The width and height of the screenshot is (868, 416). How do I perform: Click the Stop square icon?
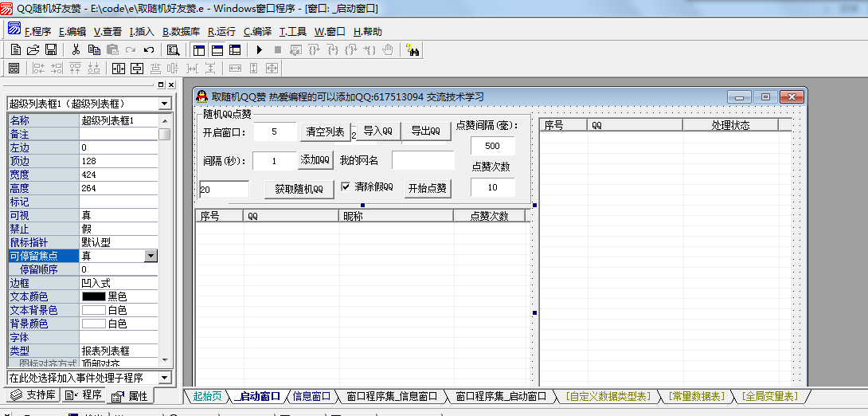point(277,50)
